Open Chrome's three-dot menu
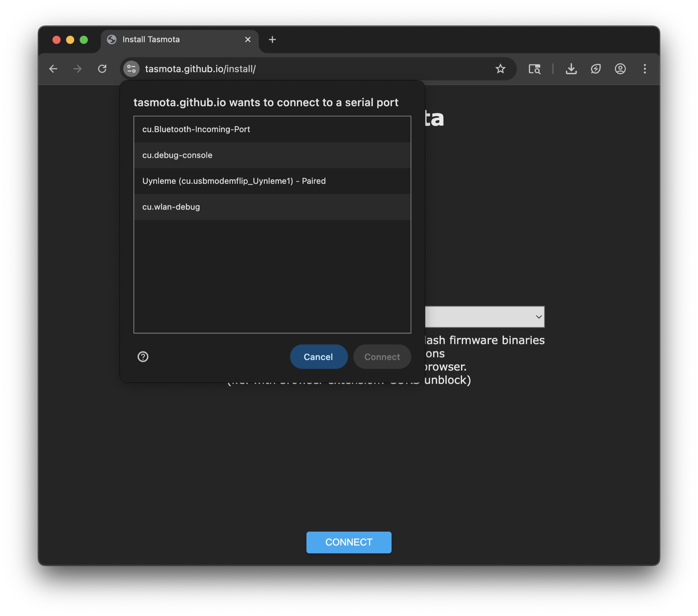The width and height of the screenshot is (698, 616). point(645,69)
